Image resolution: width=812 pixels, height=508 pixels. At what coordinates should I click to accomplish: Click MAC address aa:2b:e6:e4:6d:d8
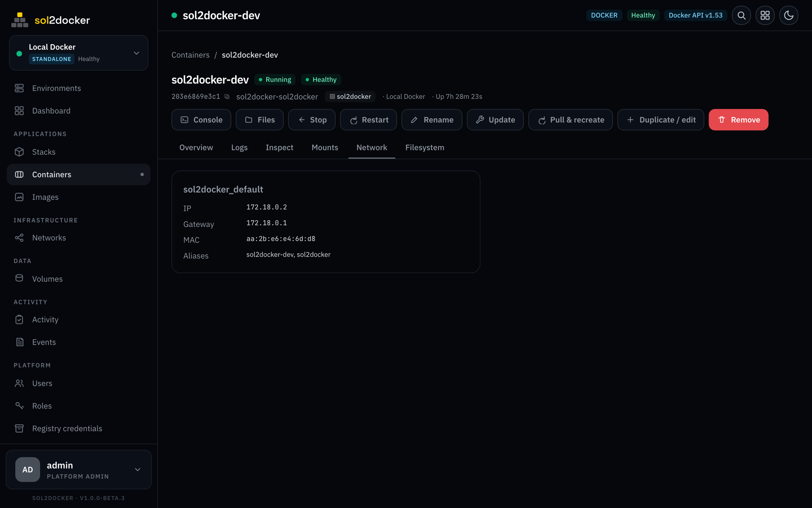[x=281, y=239]
